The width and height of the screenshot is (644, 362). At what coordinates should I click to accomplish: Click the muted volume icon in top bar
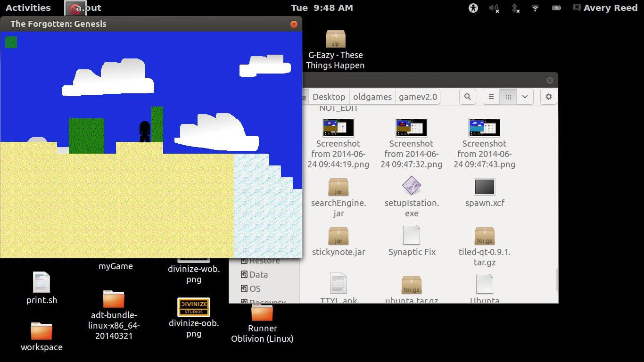494,8
